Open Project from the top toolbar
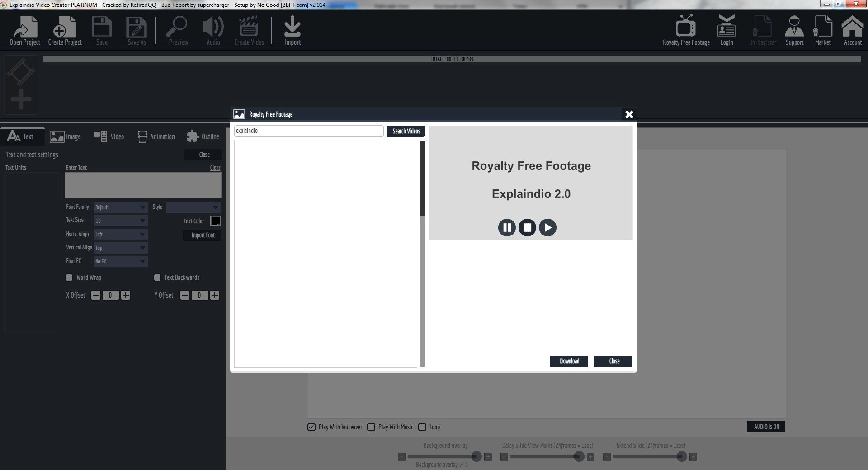 [25, 31]
